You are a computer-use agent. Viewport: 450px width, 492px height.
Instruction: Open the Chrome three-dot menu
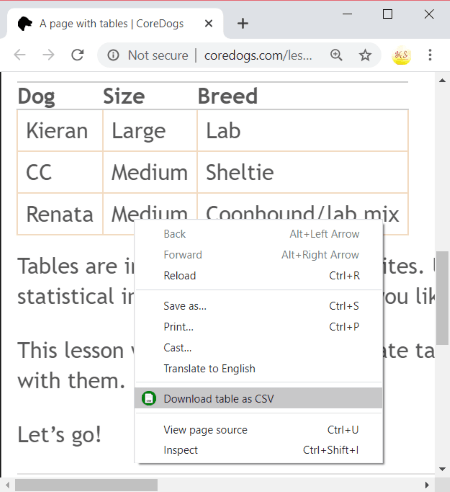(x=430, y=55)
